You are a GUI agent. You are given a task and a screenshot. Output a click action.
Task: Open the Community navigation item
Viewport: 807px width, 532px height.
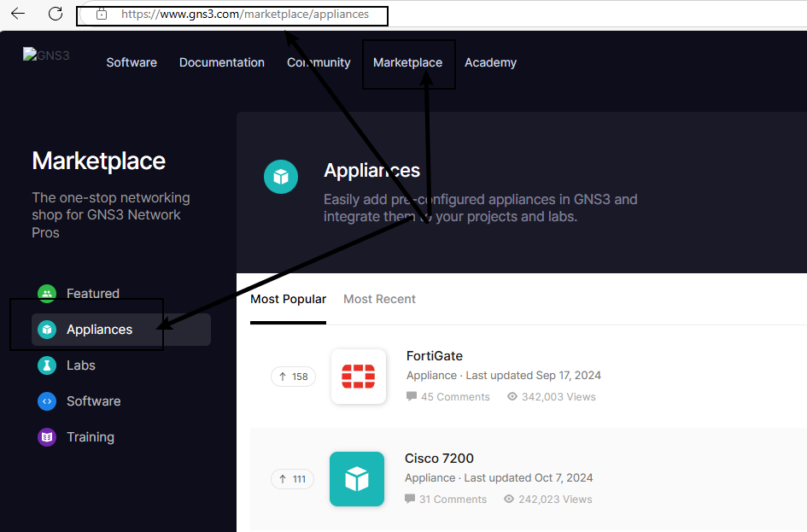[319, 62]
